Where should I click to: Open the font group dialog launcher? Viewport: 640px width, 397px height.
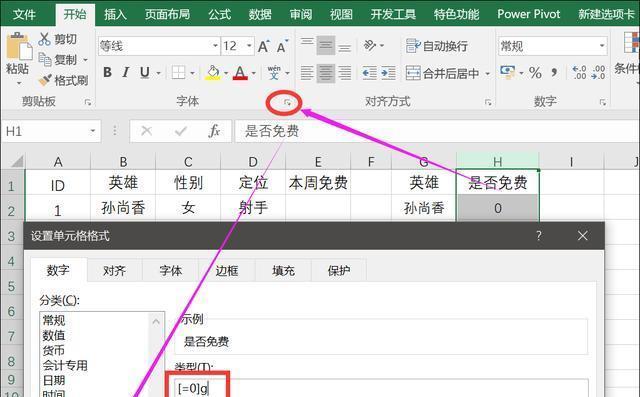pos(287,102)
